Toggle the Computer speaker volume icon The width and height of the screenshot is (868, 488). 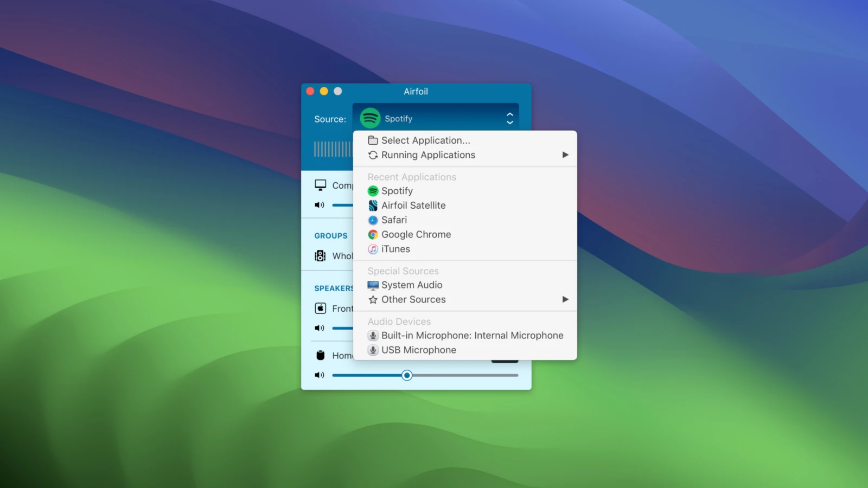tap(320, 205)
